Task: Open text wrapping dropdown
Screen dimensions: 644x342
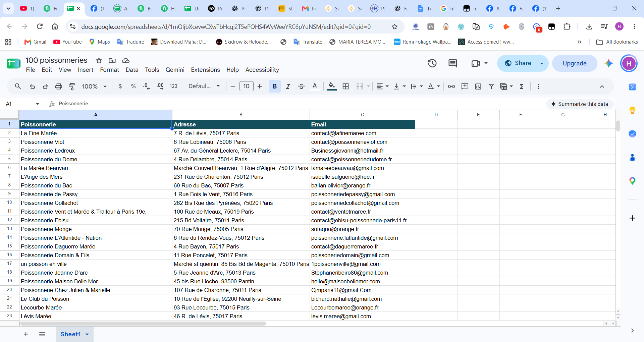Action: click(417, 87)
